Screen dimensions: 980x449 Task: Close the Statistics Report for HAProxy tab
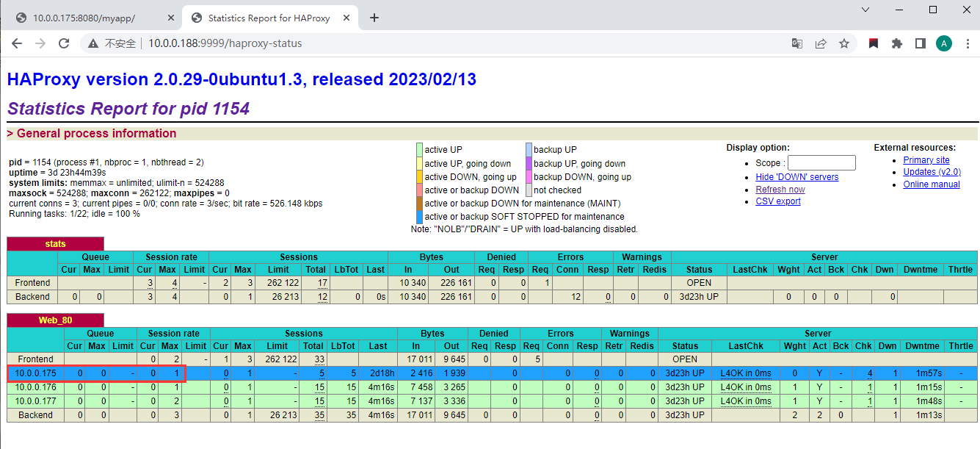coord(347,18)
